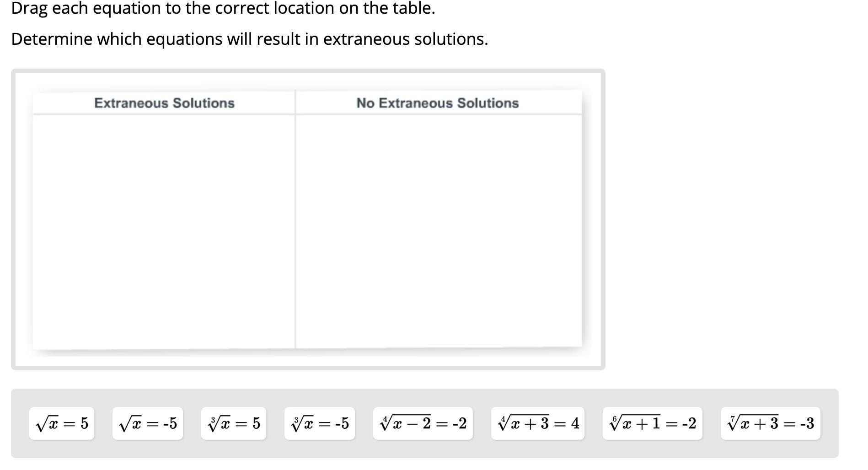Choose the fourth root x−2 equals -2 tile
This screenshot has width=868, height=470.
point(423,423)
